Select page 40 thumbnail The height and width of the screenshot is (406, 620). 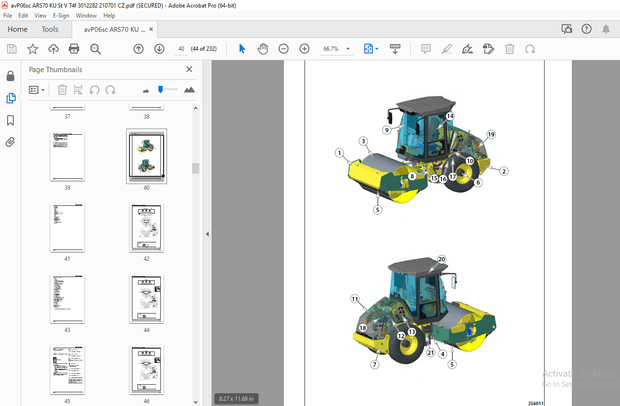146,157
